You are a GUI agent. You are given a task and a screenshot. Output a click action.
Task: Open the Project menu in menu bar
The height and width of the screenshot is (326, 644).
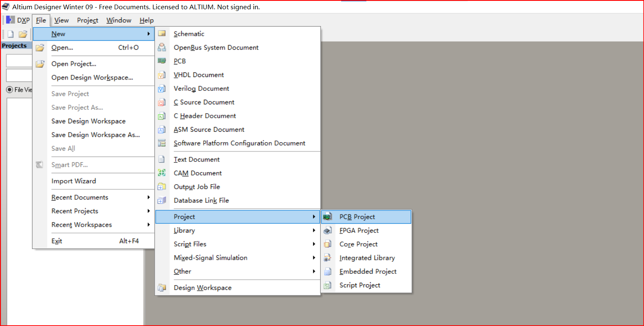pyautogui.click(x=87, y=20)
